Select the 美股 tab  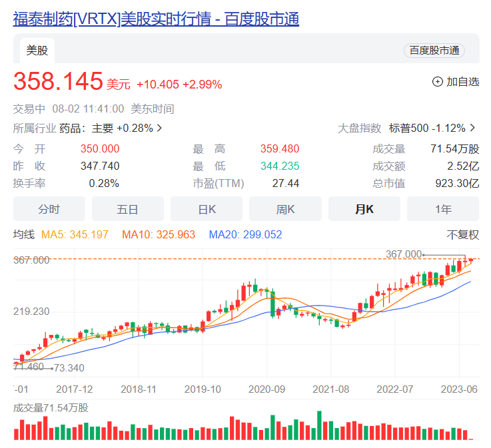pyautogui.click(x=37, y=50)
